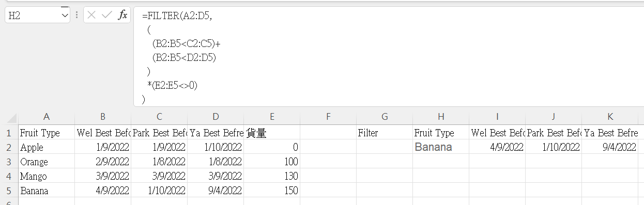
Task: Select column E header
Action: click(x=272, y=117)
